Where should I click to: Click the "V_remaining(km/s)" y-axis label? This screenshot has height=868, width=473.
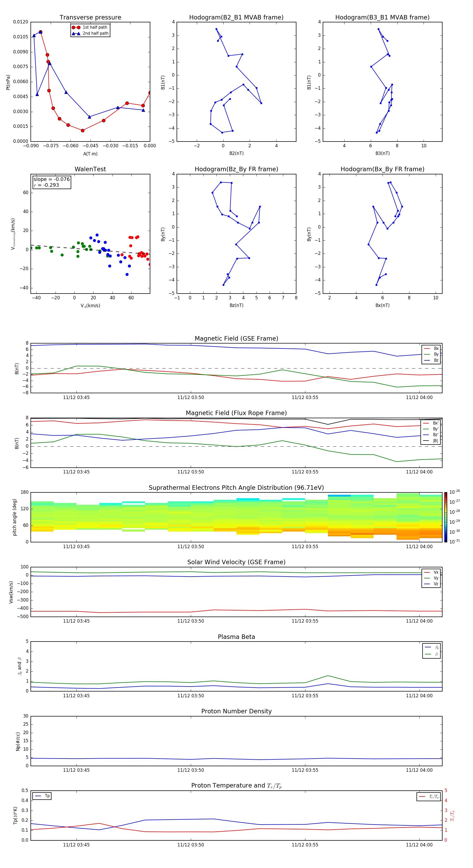13,234
